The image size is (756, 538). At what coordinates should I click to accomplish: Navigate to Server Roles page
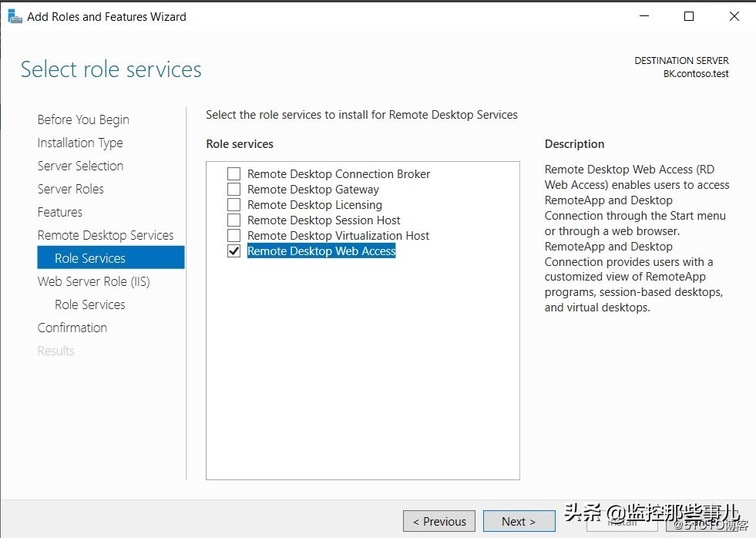pos(70,189)
